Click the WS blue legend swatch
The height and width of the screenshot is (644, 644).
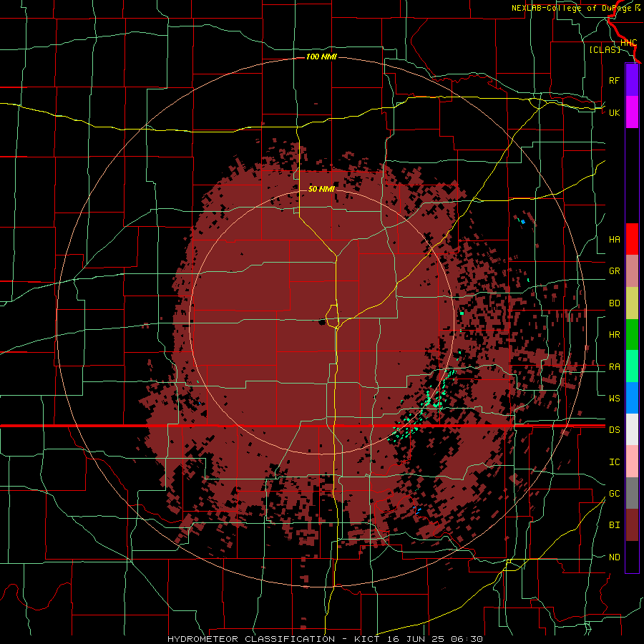tap(632, 398)
